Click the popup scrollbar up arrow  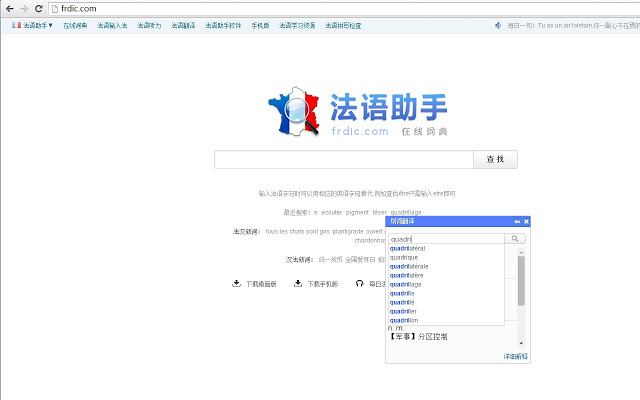click(x=521, y=253)
